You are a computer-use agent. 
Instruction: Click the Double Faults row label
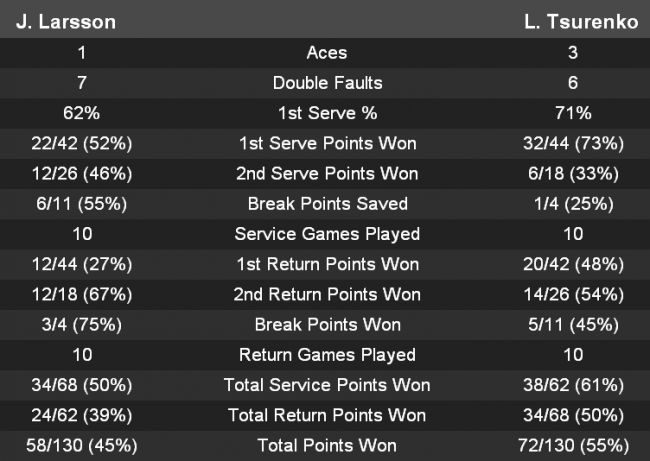[327, 83]
